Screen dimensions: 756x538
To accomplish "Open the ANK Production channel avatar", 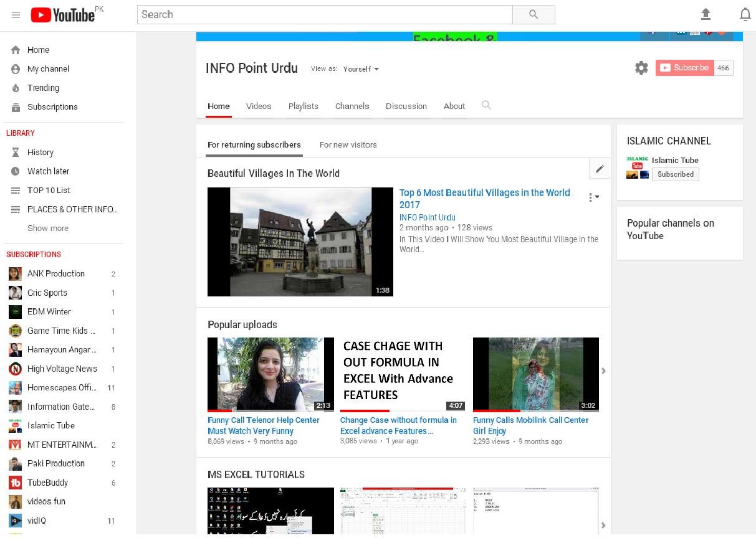I will [x=16, y=273].
